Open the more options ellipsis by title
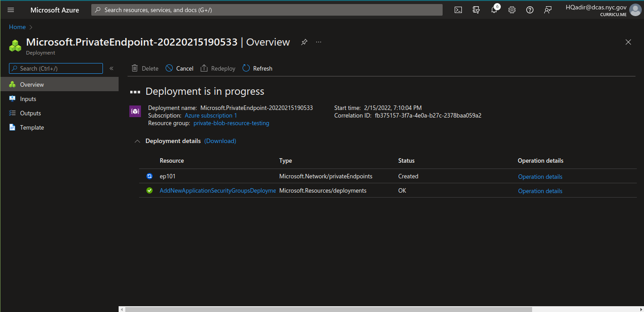Image resolution: width=644 pixels, height=312 pixels. pos(319,42)
